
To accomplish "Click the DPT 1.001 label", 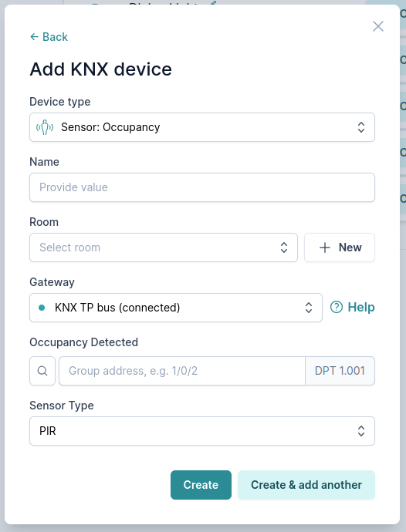I will point(340,371).
